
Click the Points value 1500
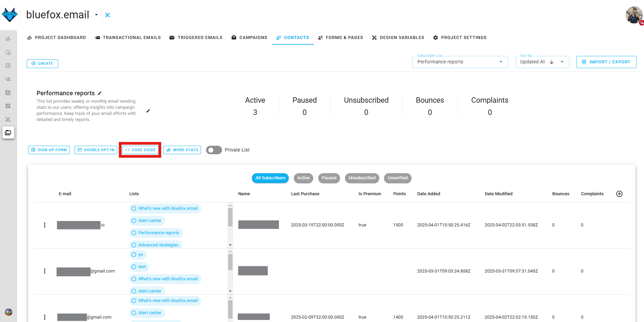398,225
